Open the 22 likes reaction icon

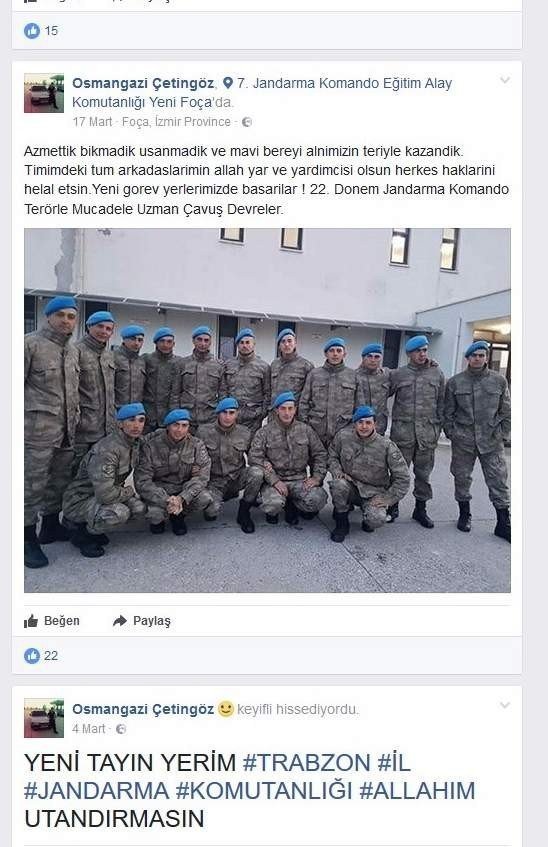coord(32,656)
